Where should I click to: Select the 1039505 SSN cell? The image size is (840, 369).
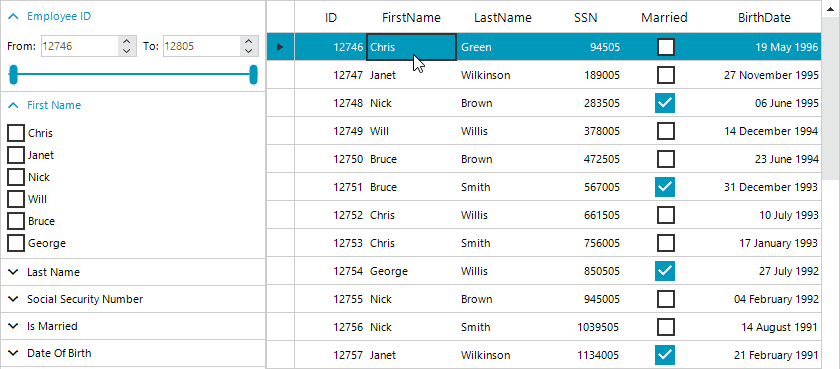click(x=586, y=327)
